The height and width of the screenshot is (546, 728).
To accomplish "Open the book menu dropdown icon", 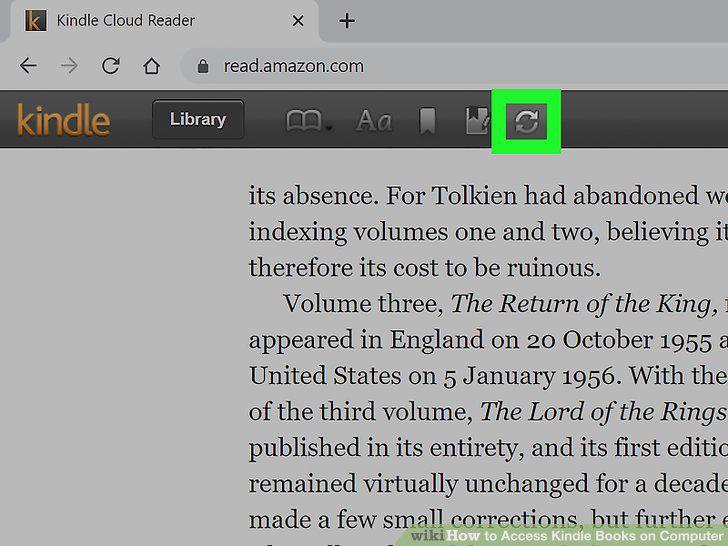I will 309,122.
